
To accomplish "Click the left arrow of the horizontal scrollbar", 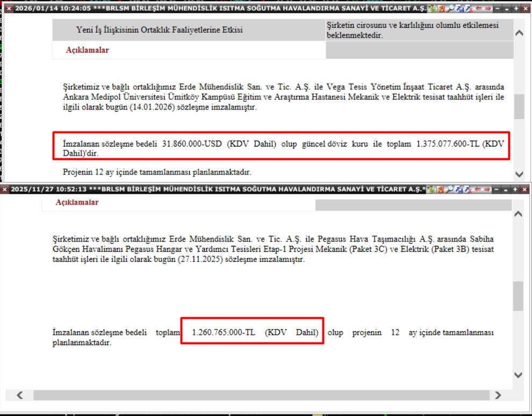I will (x=20, y=395).
